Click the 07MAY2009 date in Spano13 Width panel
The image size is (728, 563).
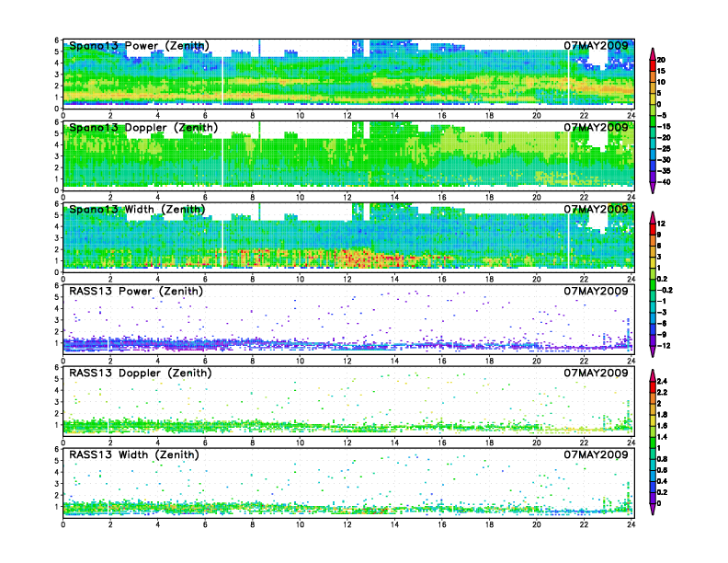596,209
